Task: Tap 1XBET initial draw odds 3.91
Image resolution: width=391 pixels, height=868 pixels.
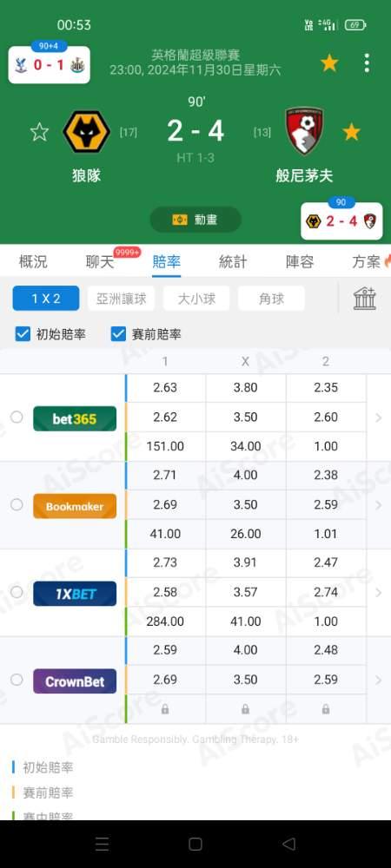Action: (x=245, y=562)
